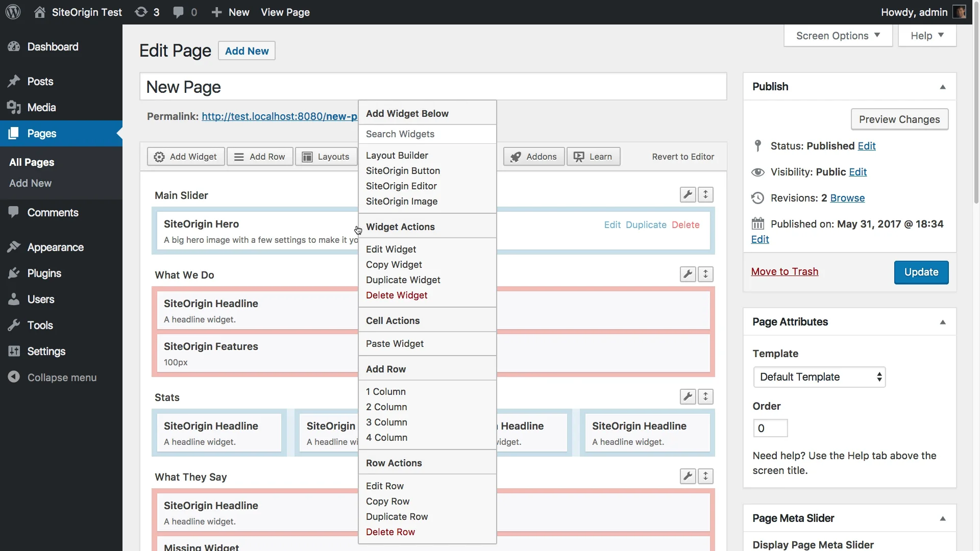This screenshot has width=980, height=551.
Task: Click the Search Widgets field
Action: click(x=427, y=134)
